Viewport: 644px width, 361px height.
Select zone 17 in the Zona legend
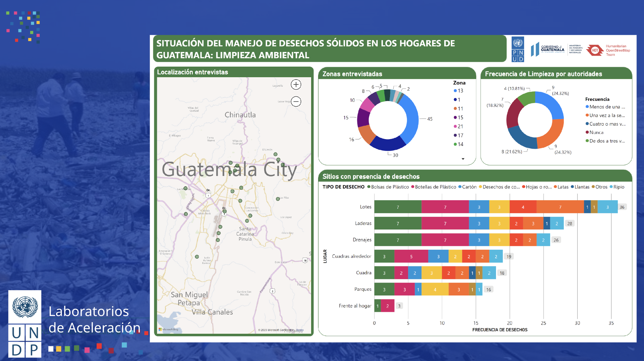[x=459, y=135]
